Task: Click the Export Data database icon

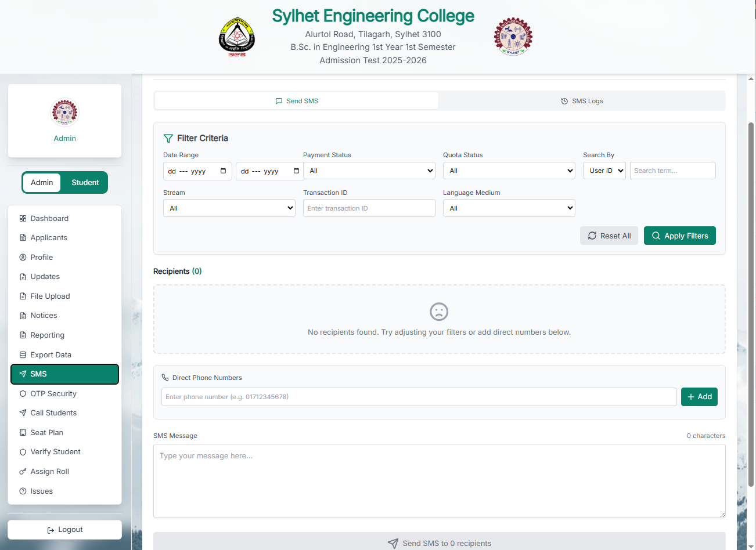Action: pos(23,355)
